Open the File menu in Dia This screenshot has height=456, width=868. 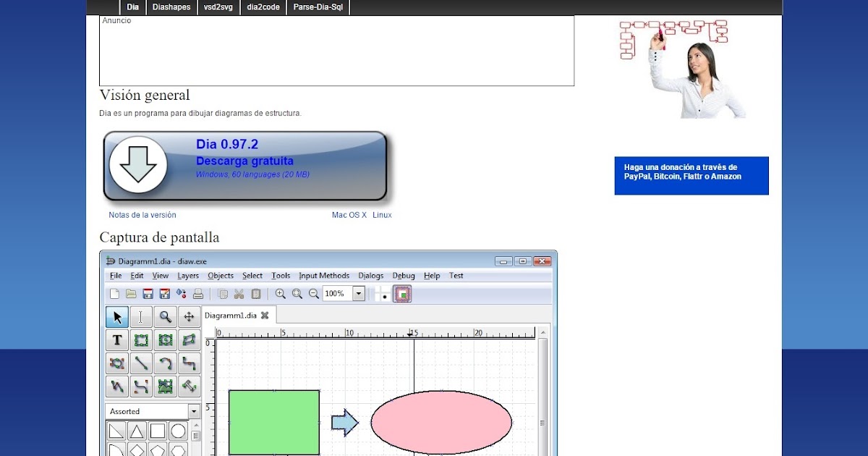116,276
